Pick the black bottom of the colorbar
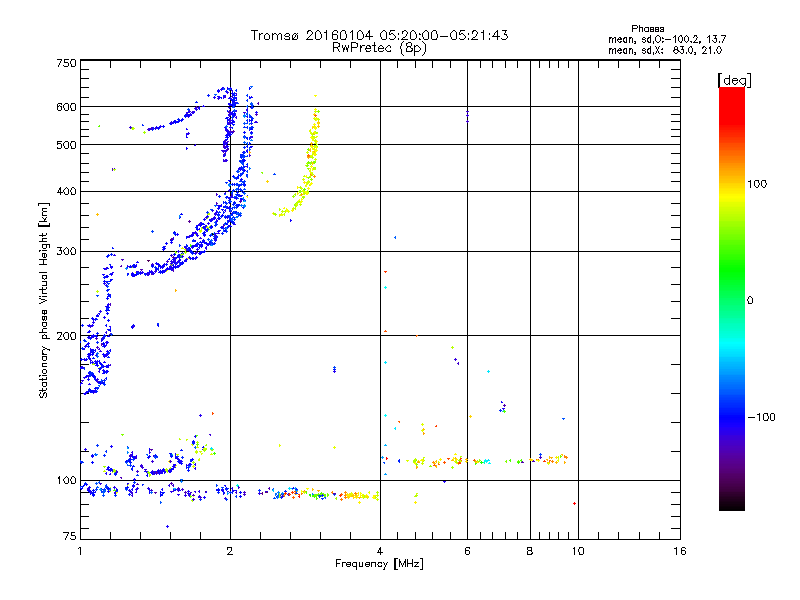Viewport: 800px width, 600px height. point(732,503)
